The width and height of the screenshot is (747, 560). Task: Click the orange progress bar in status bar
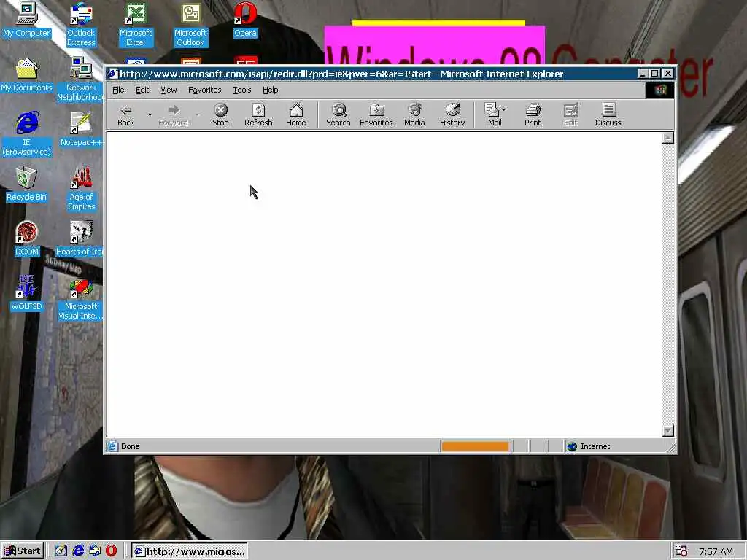point(475,446)
